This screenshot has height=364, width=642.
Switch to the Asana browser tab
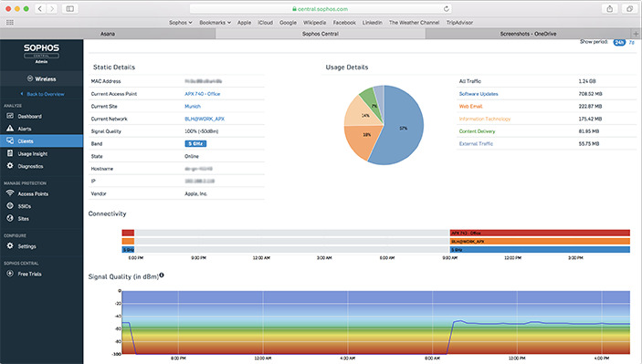tap(108, 34)
